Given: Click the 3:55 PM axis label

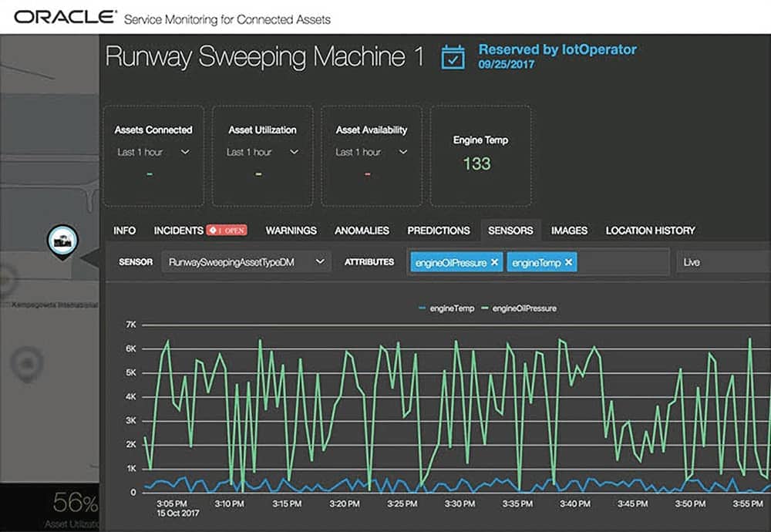Looking at the screenshot, I should tap(748, 503).
